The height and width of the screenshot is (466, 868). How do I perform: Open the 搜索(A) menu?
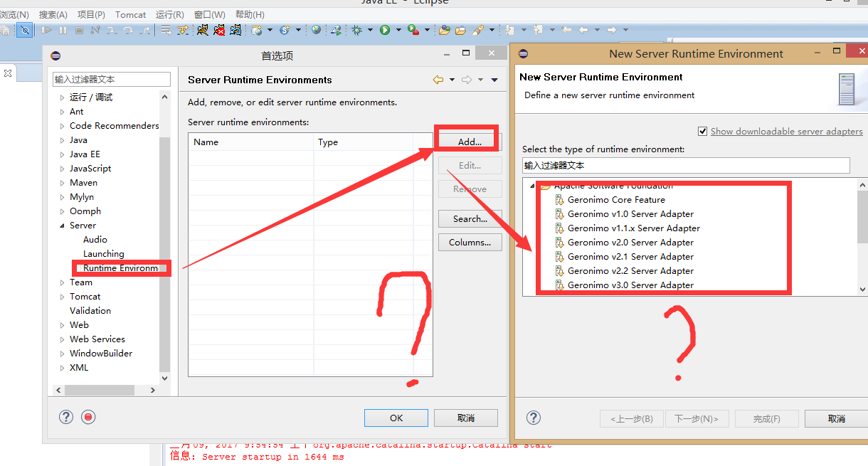click(x=53, y=14)
